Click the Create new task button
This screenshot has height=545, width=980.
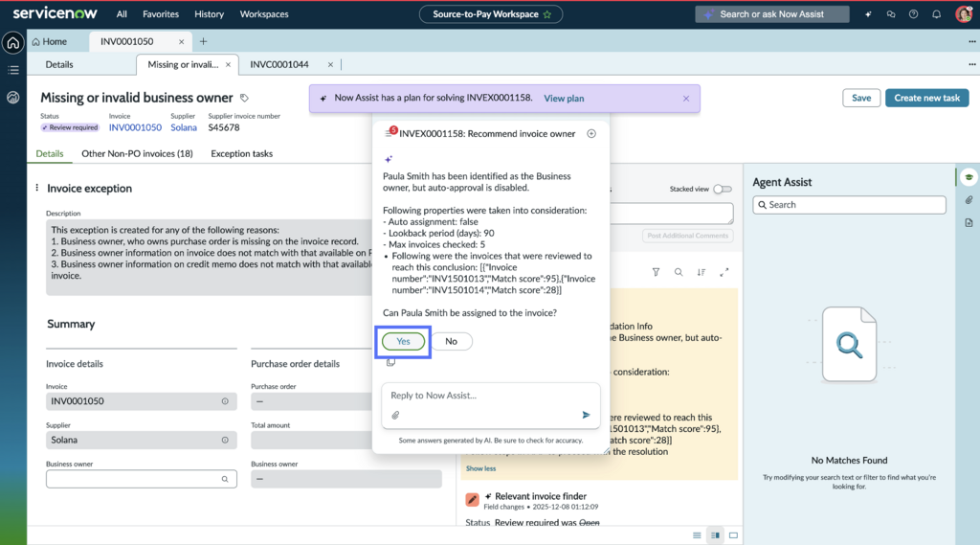[x=926, y=98]
